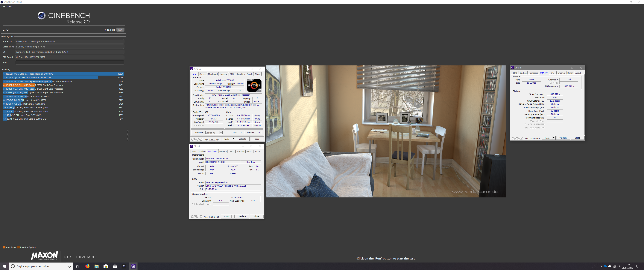The image size is (644, 270).
Task: Click the blue OneDrive tray icon
Action: 605,266
